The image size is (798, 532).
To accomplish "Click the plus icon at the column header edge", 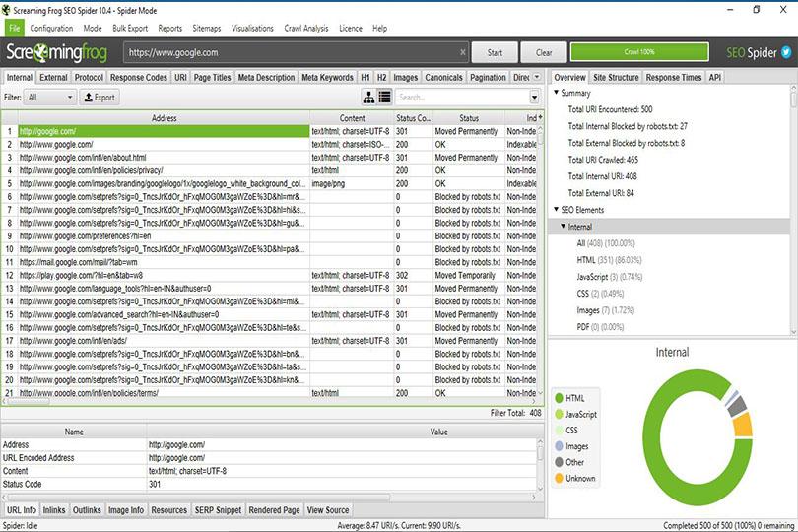I will point(540,117).
